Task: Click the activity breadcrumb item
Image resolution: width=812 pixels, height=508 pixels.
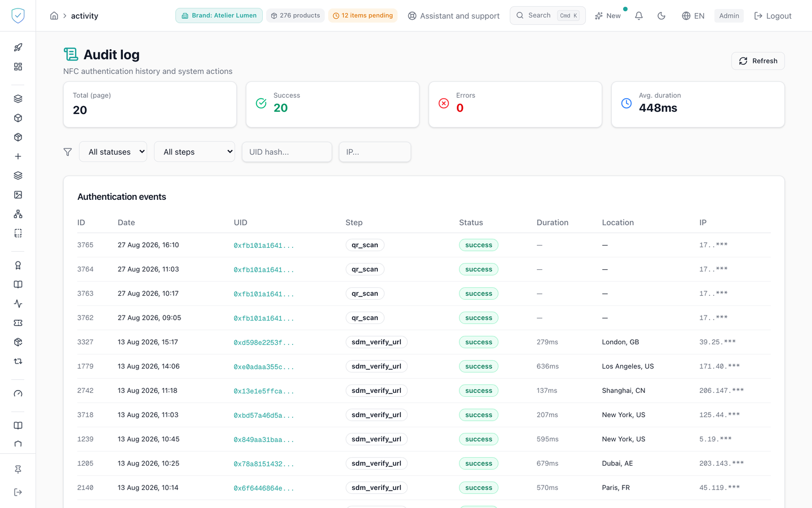Action: coord(85,16)
